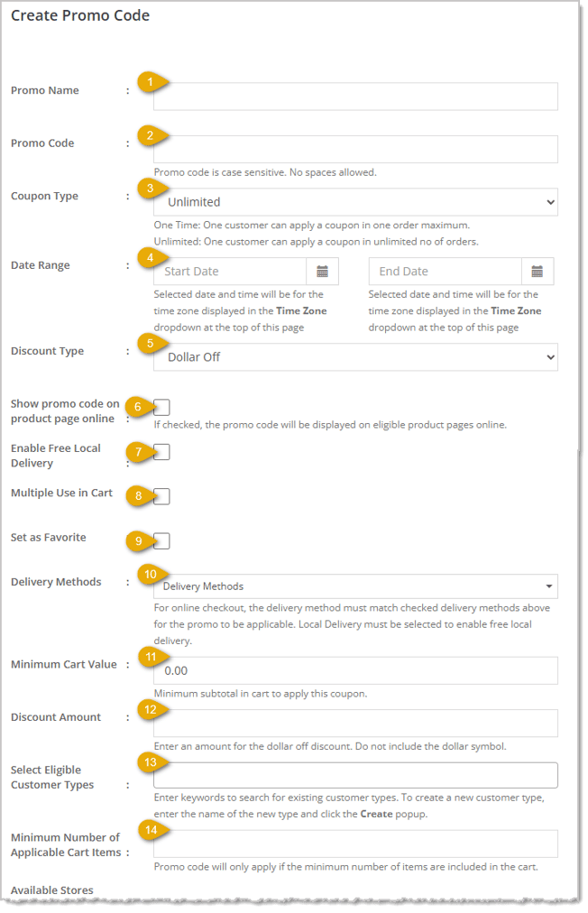
Task: Click into the Promo Code field
Action: tap(355, 149)
